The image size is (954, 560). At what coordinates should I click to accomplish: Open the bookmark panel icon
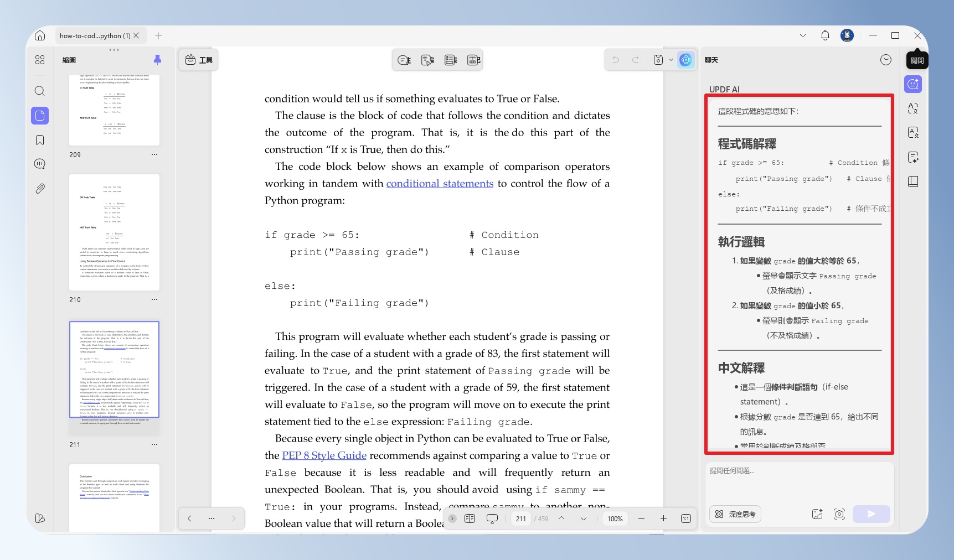[40, 140]
